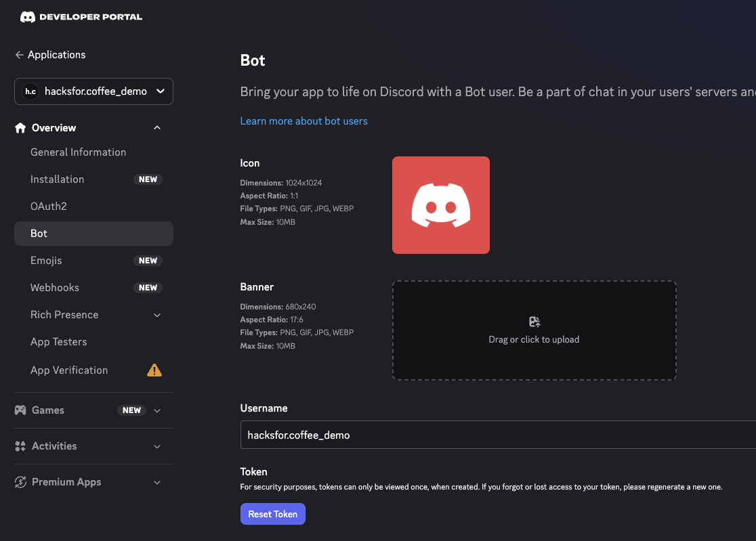Expand the Activities section chevron

[157, 447]
